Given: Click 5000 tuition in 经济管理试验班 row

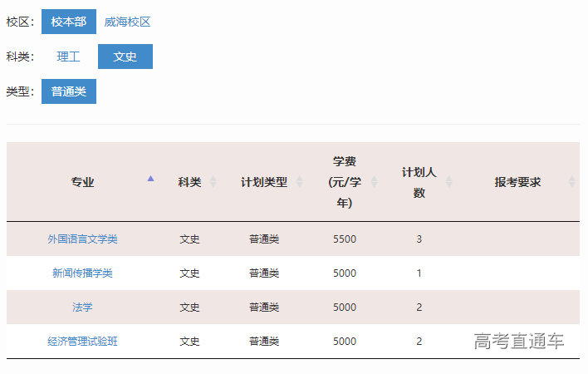Looking at the screenshot, I should coord(345,342).
